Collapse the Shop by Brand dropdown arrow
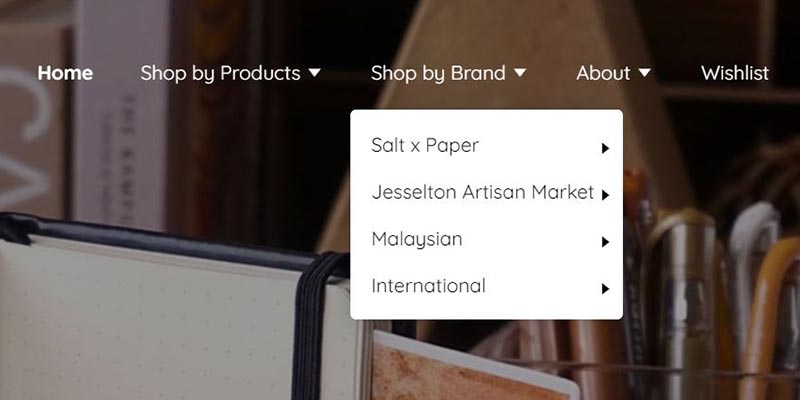Image resolution: width=800 pixels, height=400 pixels. (519, 73)
